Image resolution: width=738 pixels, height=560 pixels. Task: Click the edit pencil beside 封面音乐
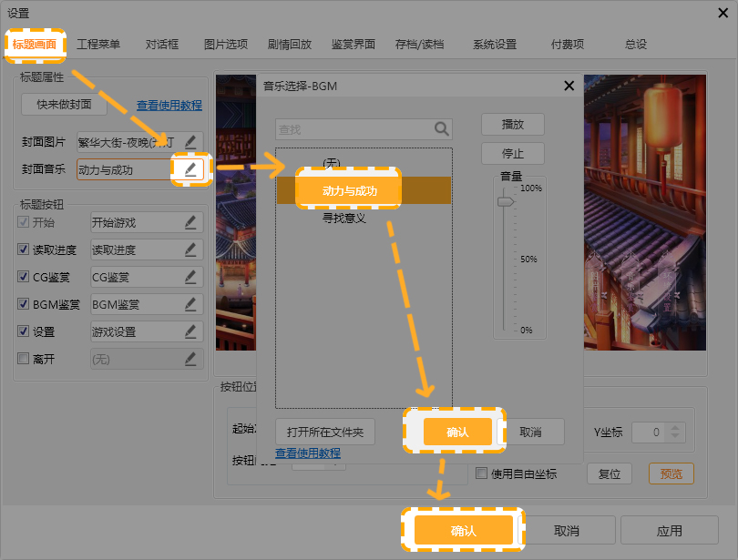(190, 169)
